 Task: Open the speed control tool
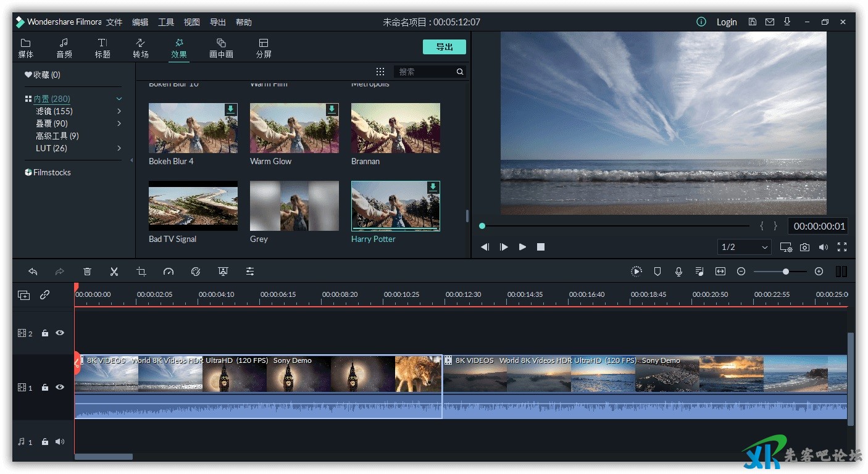point(169,272)
